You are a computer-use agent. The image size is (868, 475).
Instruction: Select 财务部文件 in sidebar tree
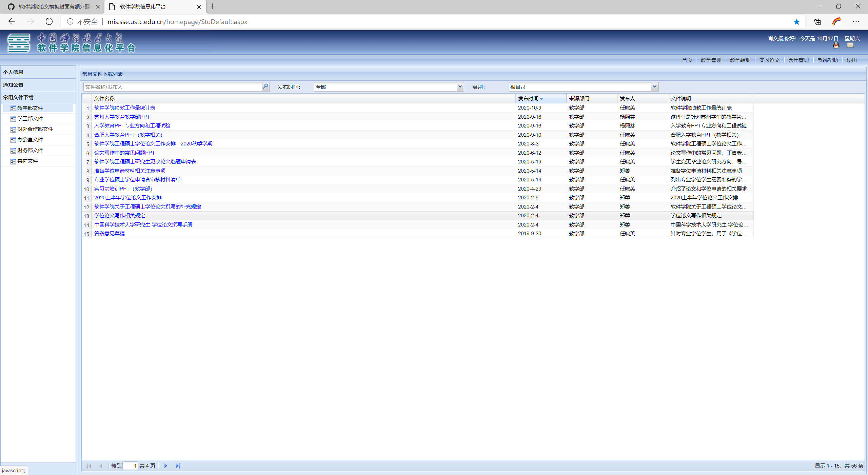click(30, 150)
